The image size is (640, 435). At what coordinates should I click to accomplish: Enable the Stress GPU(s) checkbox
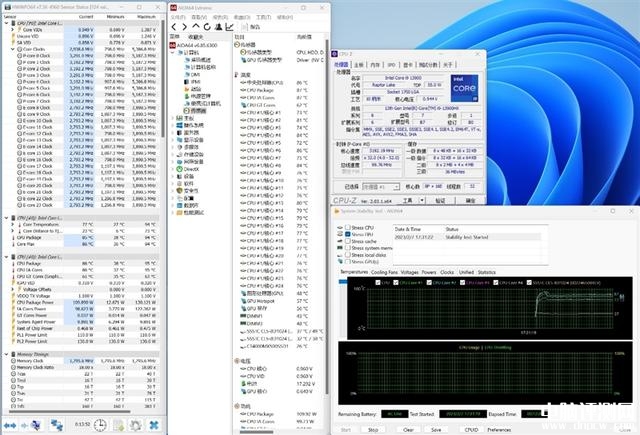348,262
